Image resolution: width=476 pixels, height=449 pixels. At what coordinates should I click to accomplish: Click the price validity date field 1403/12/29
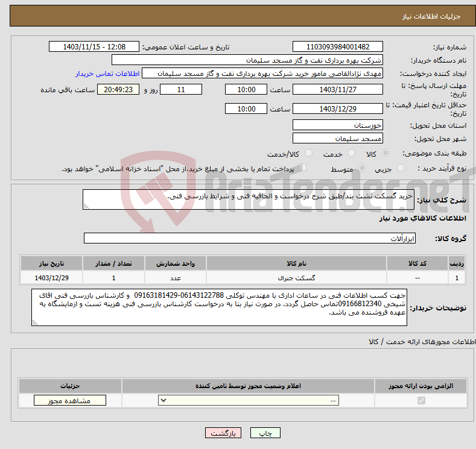coord(338,108)
